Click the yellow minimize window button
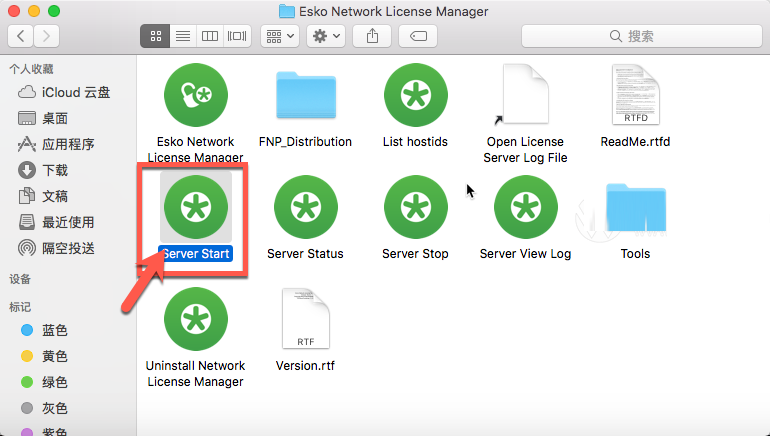 click(34, 11)
